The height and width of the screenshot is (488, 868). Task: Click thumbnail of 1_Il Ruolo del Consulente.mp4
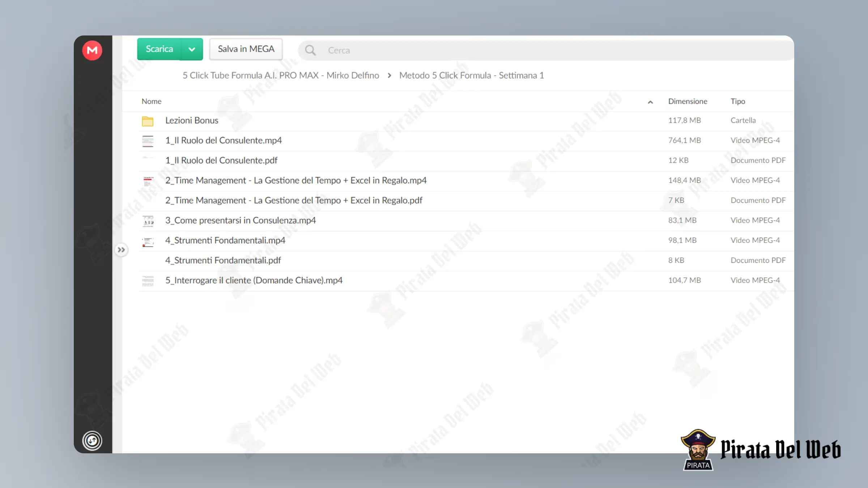pos(148,141)
